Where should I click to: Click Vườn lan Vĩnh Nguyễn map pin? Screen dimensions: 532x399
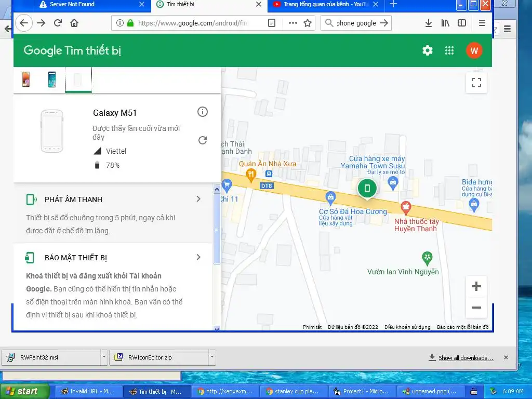pyautogui.click(x=427, y=259)
